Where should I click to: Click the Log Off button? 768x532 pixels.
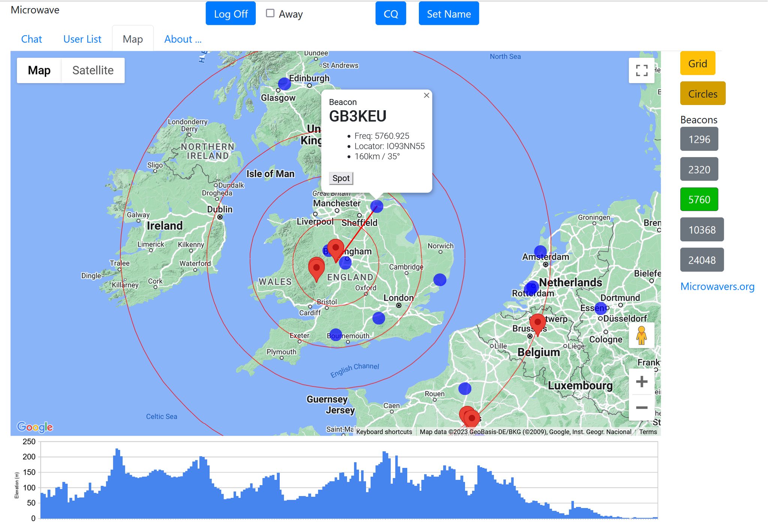pos(231,13)
